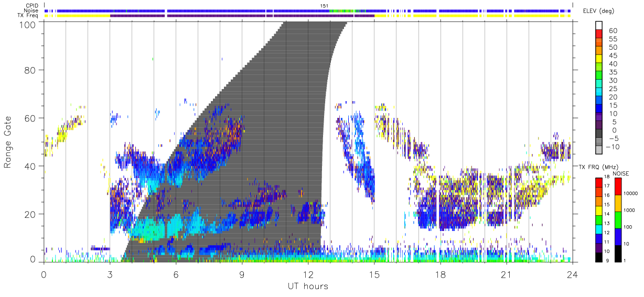
Task: Click the white top segment of the ELEV colorbar
Action: [599, 25]
